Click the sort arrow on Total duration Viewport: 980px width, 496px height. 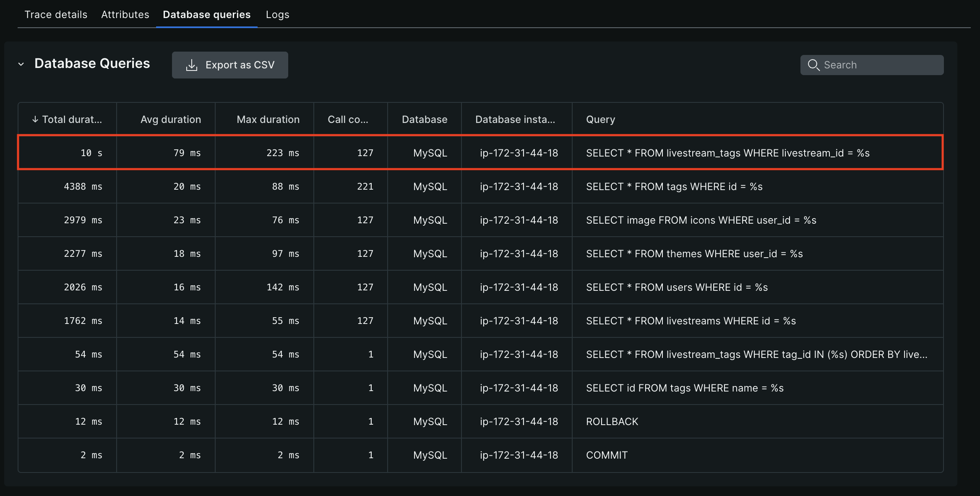(35, 120)
